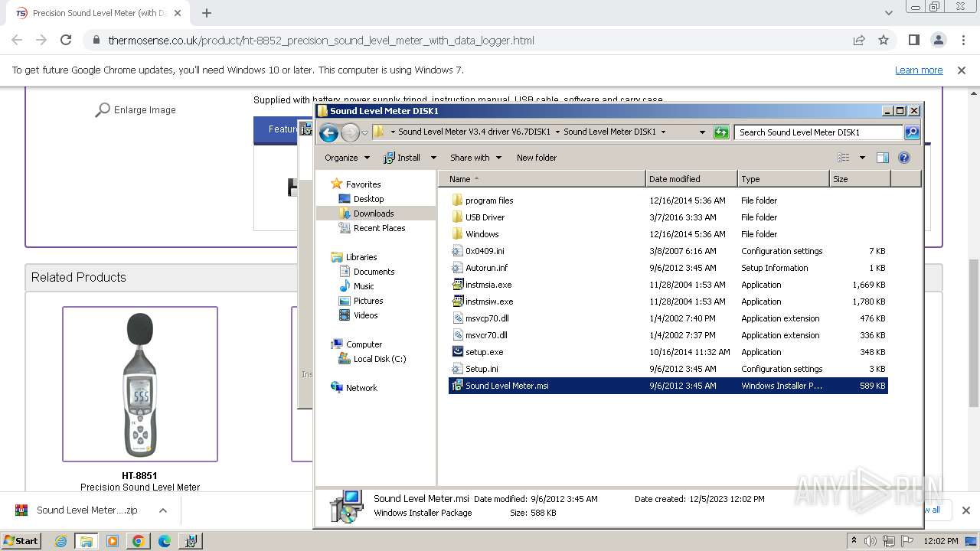Select the msvcp70.dll file icon

[457, 318]
